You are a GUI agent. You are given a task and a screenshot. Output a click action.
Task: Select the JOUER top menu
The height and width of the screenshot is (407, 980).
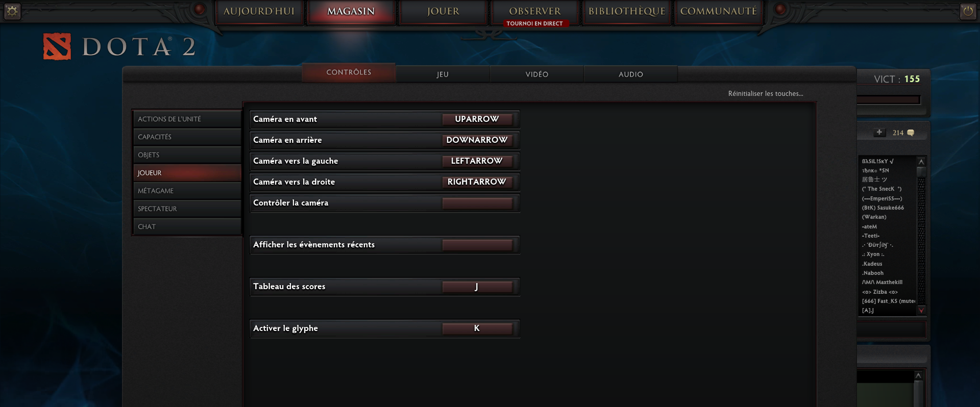[x=443, y=11]
